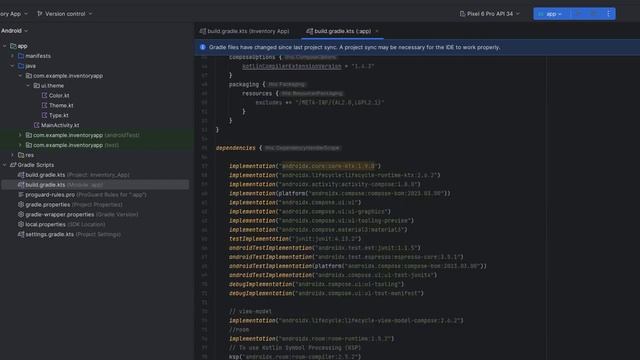Click the MainActivity.kt file icon
640x360 pixels.
(37, 125)
